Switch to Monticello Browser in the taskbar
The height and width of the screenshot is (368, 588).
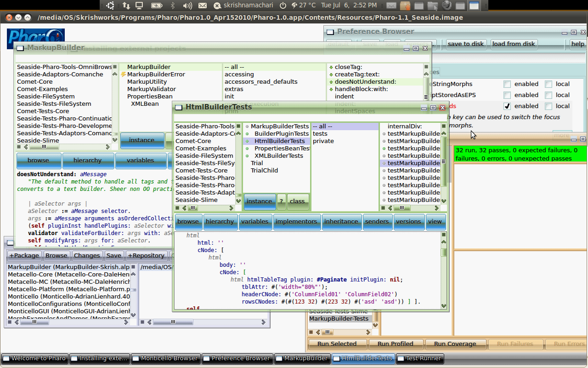tap(166, 358)
